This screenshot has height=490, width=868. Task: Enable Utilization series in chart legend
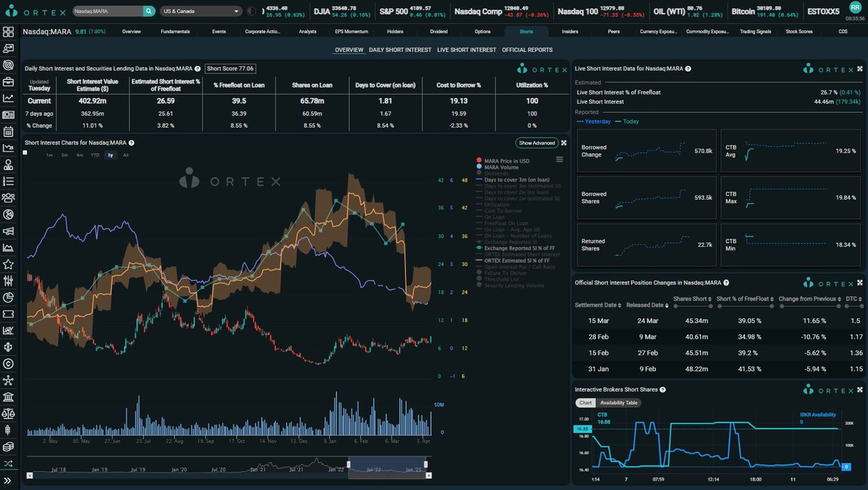tap(493, 205)
